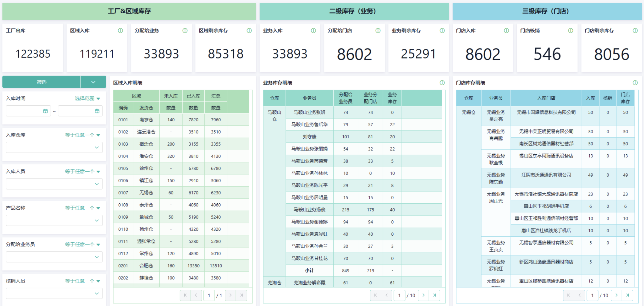The image size is (644, 306).
Task: Change 入库人员 condition 等于任意一个
Action: [82, 171]
